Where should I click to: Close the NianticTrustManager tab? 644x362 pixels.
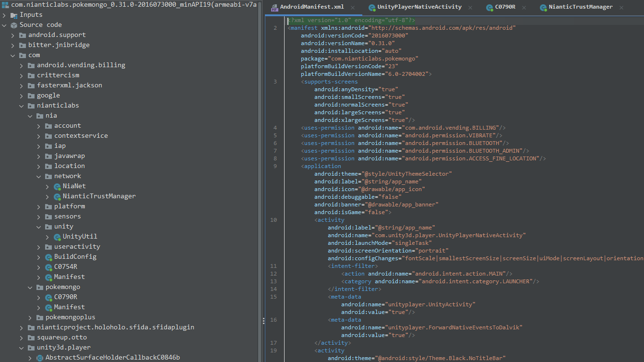pos(622,8)
